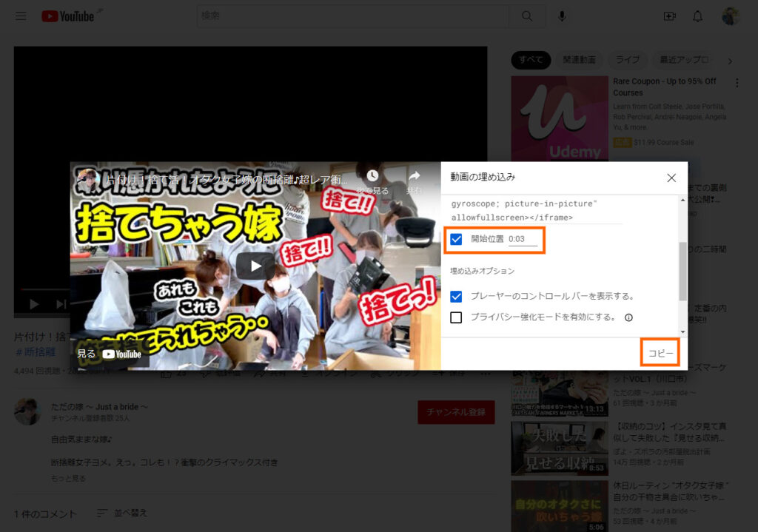Click the 動画の埋め込み dialog heading
Viewport: 758px width, 532px height.
tap(483, 177)
